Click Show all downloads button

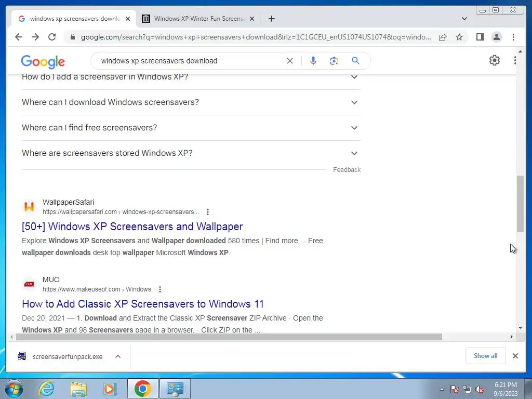point(486,355)
